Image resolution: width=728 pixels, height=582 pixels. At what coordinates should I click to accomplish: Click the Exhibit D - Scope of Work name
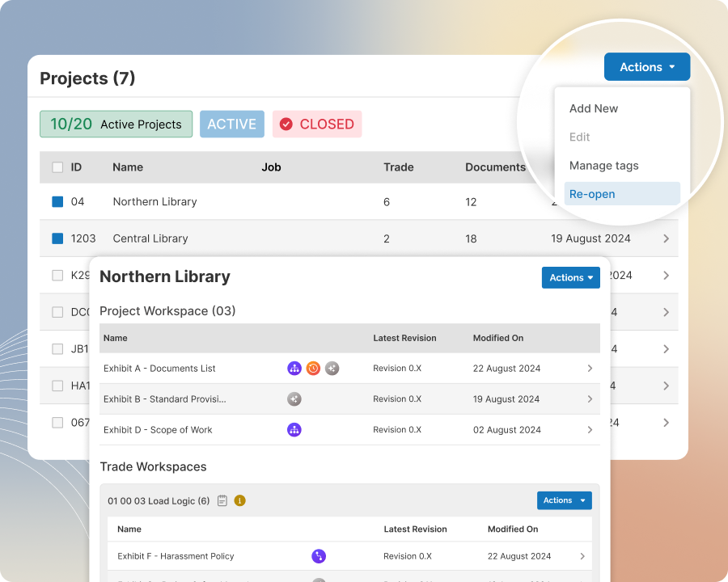click(158, 430)
